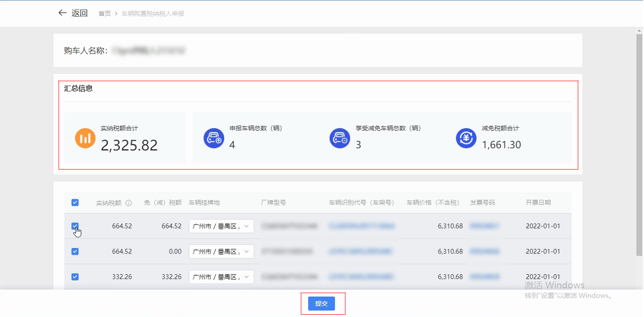Click the 返回 back text
This screenshot has width=644, height=317.
point(79,13)
